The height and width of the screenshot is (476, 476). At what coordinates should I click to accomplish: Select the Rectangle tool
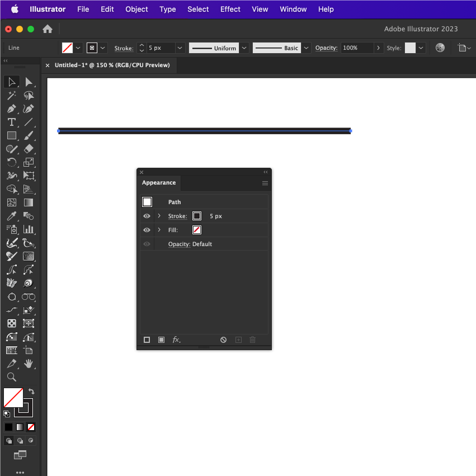(x=12, y=135)
